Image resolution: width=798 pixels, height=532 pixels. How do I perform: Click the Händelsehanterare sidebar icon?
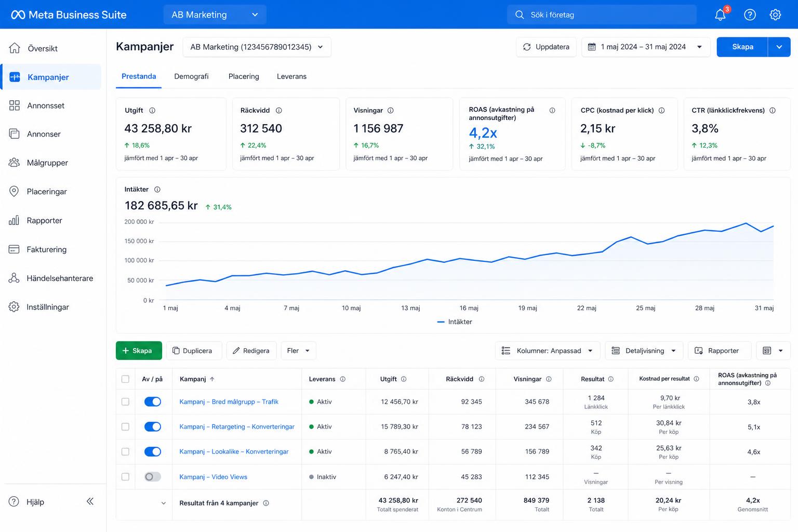14,278
